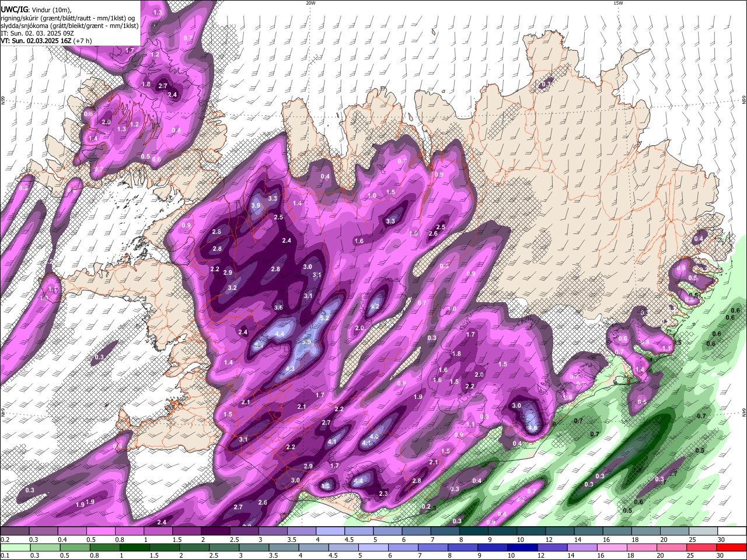
Task: Click the 4.3 precipitation value on the map
Action: (290, 369)
